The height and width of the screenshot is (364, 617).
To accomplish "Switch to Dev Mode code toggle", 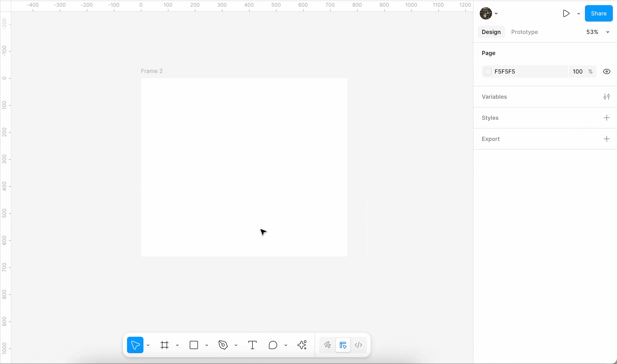I will point(358,345).
